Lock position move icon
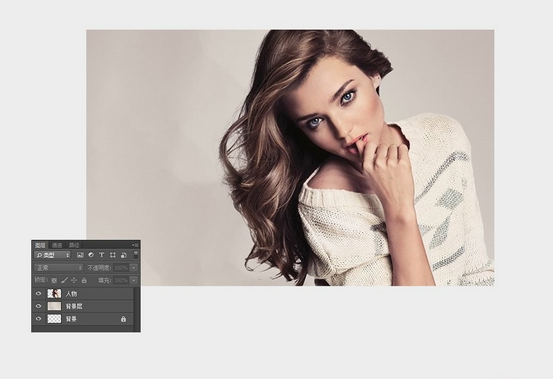This screenshot has width=553, height=379. coord(74,280)
